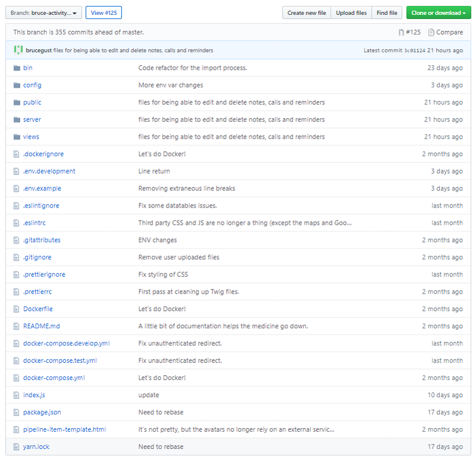
Task: Open the bin folder
Action: [27, 68]
